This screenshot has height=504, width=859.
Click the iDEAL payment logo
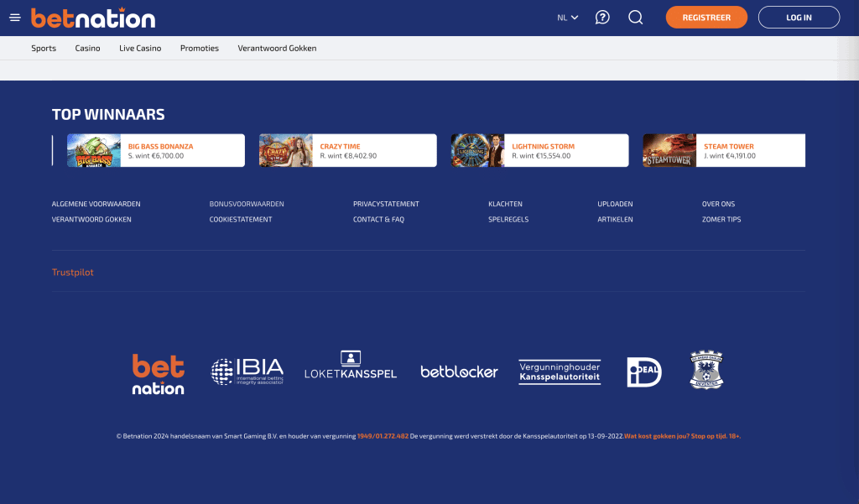click(644, 372)
